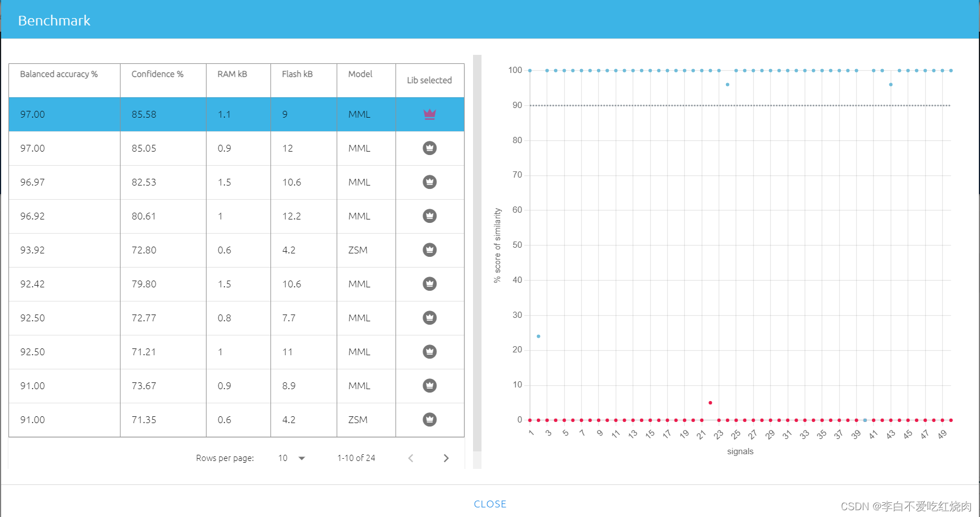Click the Lib selected column header
Screen dimensions: 980x517
(429, 80)
